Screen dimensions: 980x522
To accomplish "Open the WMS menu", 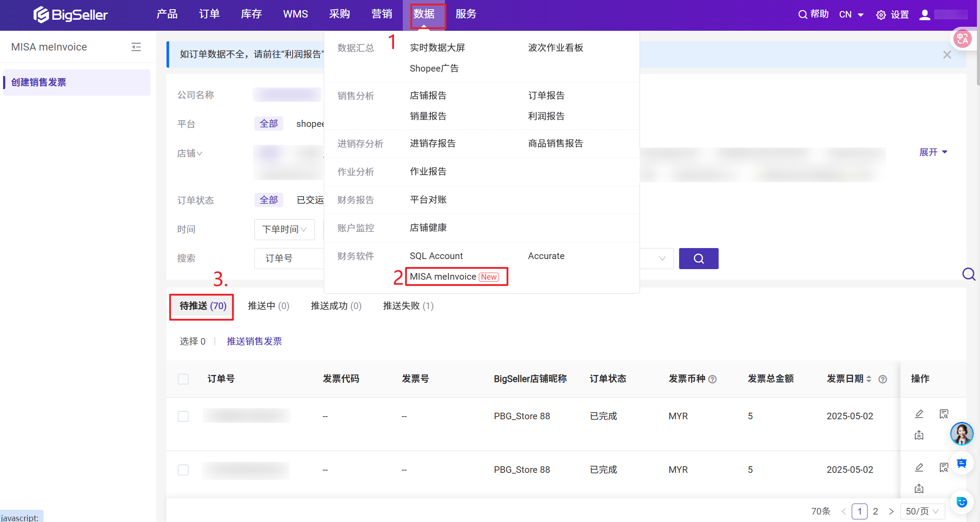I will coord(296,14).
